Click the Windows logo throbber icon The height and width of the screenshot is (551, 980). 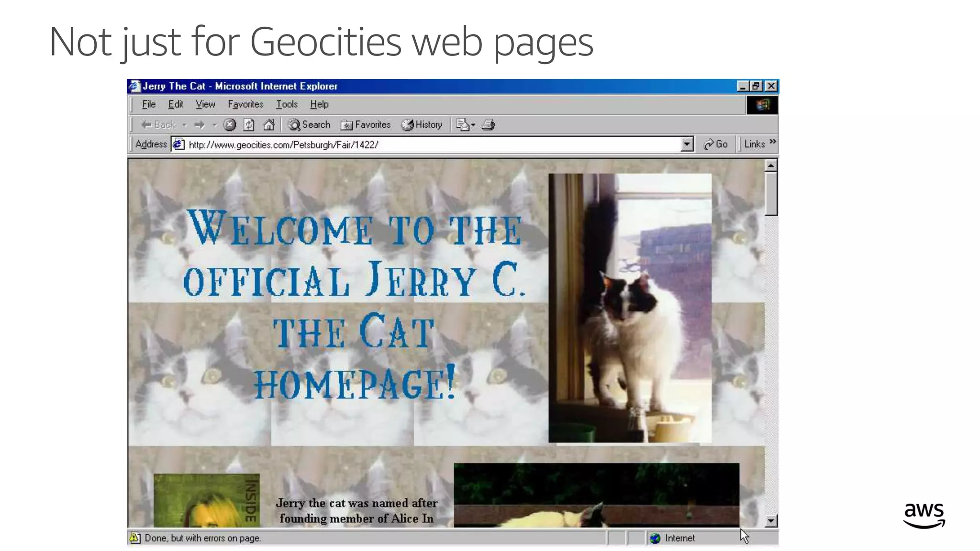762,105
